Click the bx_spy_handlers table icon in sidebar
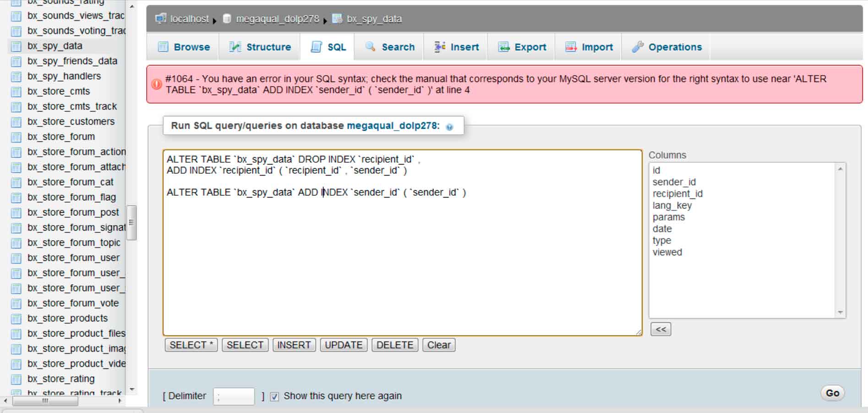 coord(16,77)
